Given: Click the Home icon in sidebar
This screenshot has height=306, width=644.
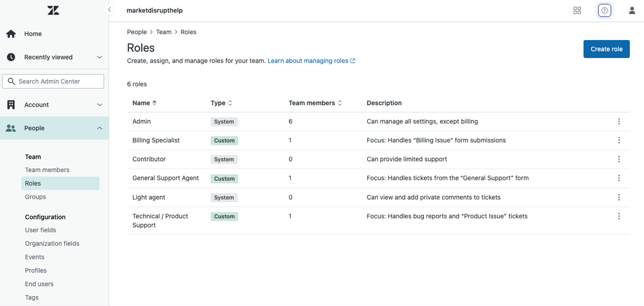Looking at the screenshot, I should 11,34.
